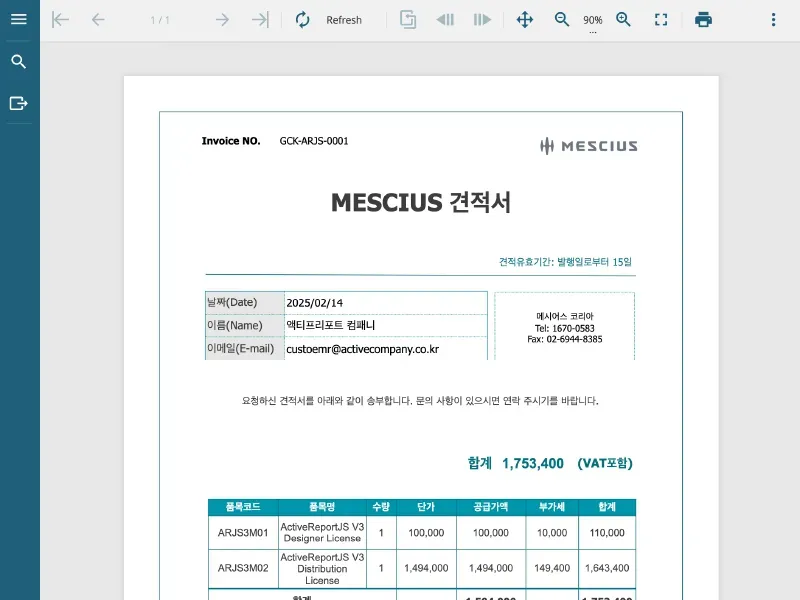The width and height of the screenshot is (800, 600).
Task: Click the 날짜(Date) label cell
Action: tap(245, 303)
